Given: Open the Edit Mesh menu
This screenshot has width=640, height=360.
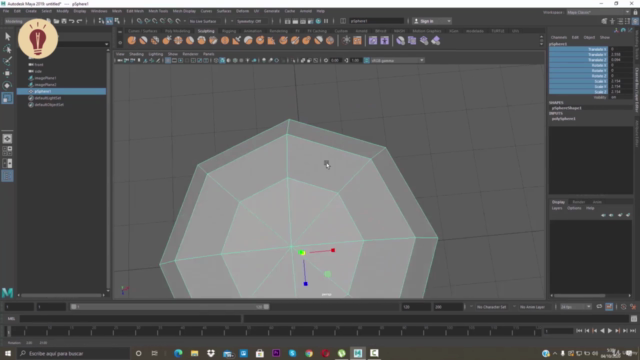Looking at the screenshot, I should [135, 11].
